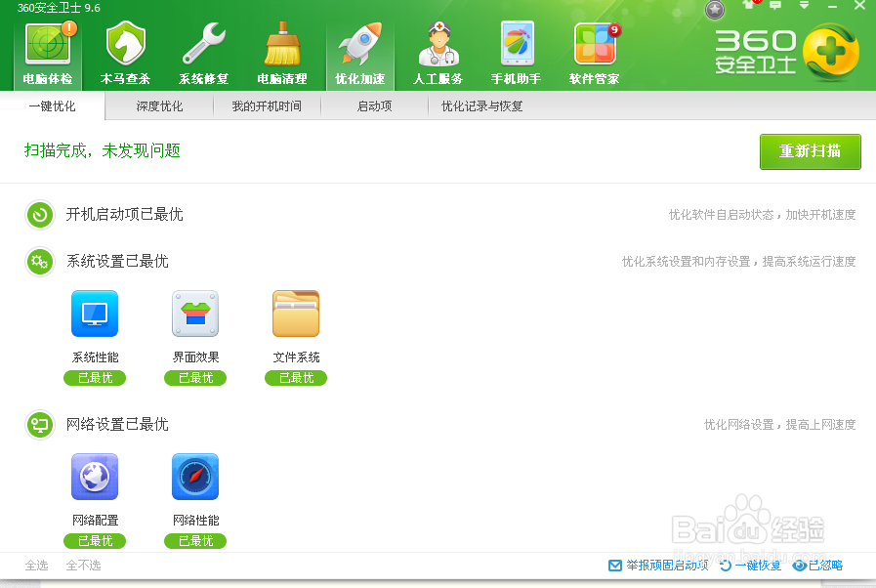Open 系统修复 wrench icon
876x588 pixels.
click(204, 43)
